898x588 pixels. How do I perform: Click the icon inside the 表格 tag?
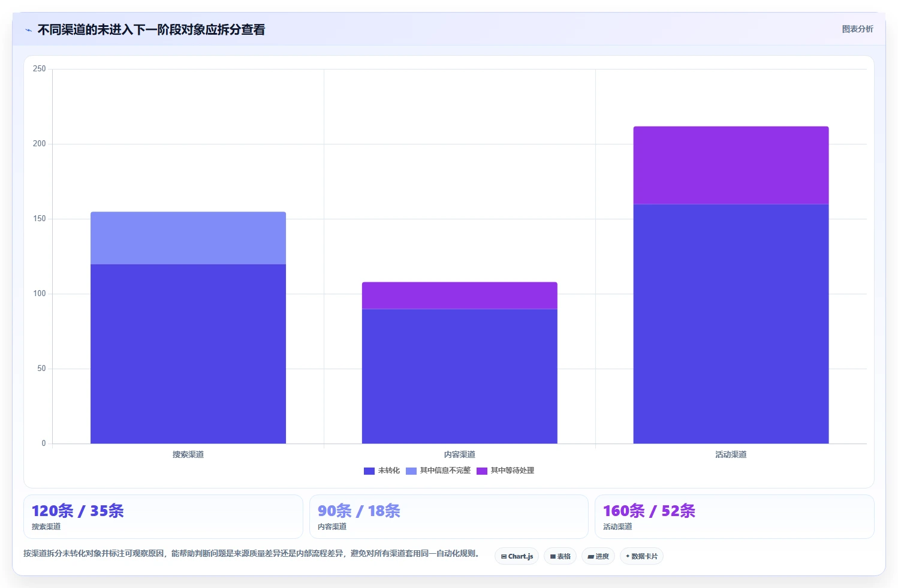553,557
